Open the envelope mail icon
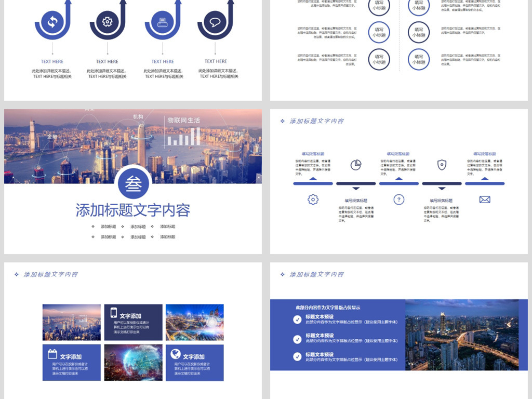532x399 pixels. tap(485, 199)
